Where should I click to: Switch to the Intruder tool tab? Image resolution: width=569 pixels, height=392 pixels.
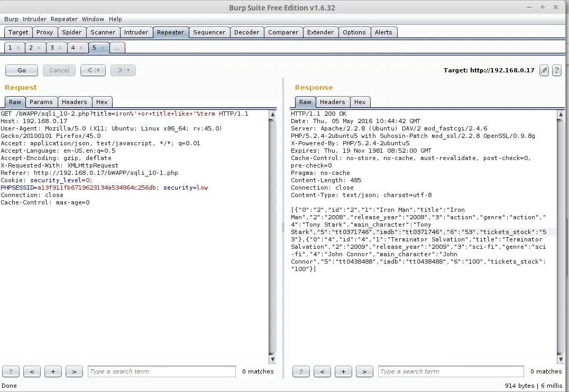(136, 32)
